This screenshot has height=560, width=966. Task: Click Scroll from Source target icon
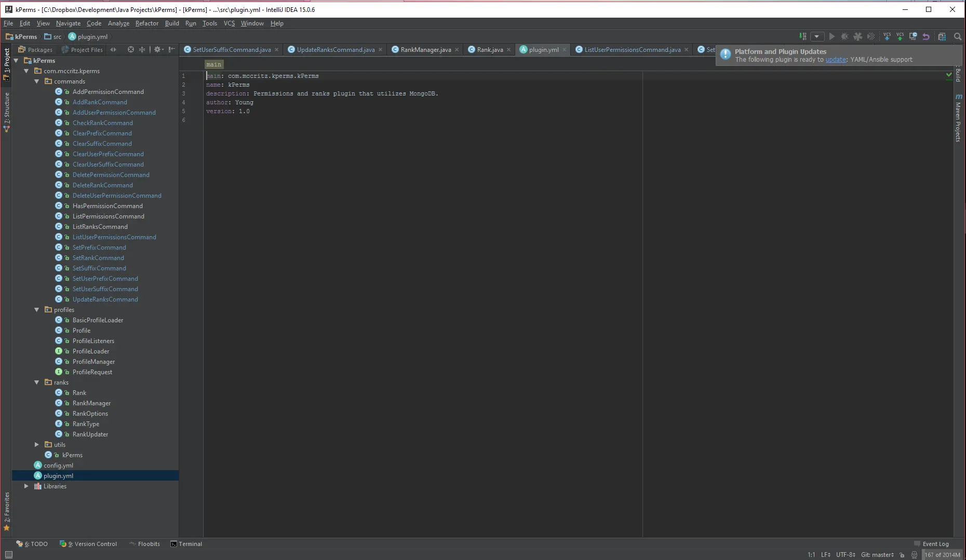click(x=131, y=49)
